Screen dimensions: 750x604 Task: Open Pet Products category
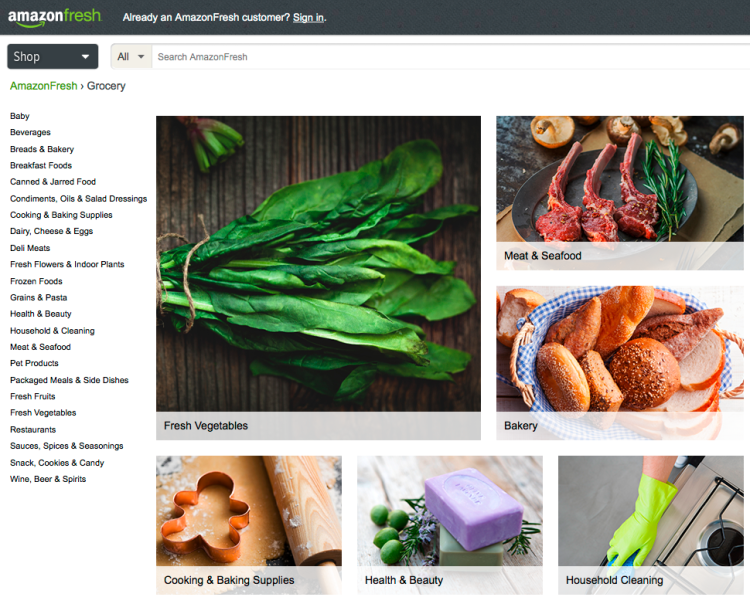pyautogui.click(x=34, y=363)
